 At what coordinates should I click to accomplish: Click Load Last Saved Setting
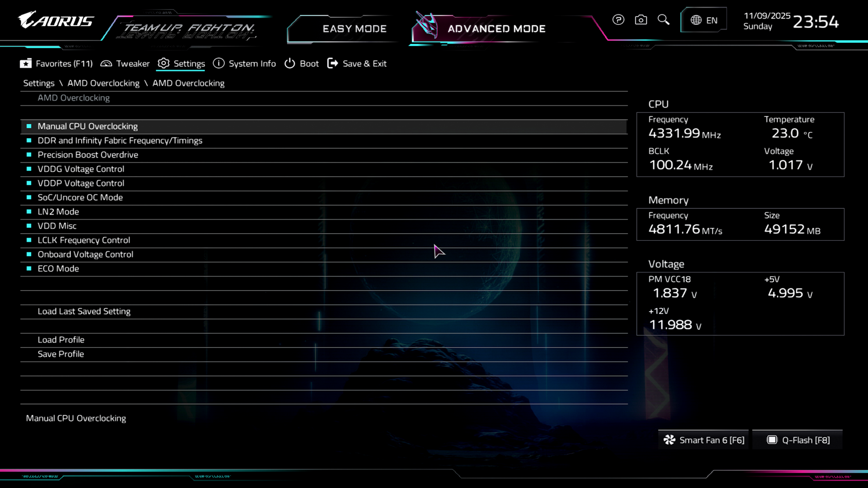pyautogui.click(x=84, y=311)
